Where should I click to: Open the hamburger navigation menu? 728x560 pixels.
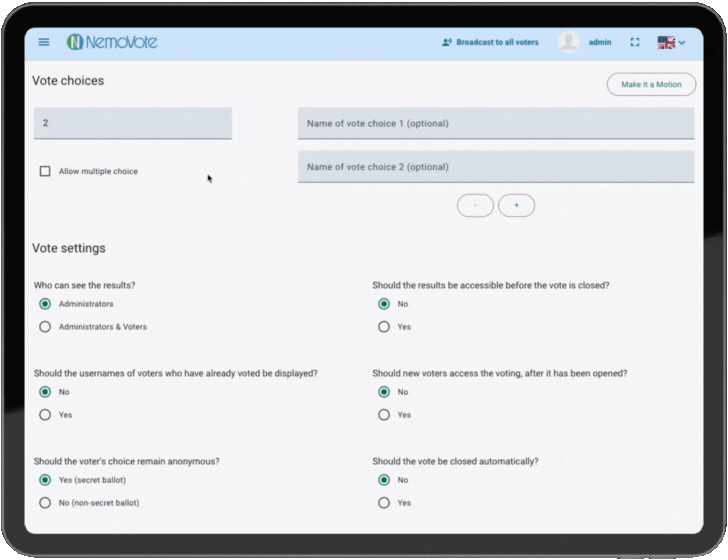44,42
